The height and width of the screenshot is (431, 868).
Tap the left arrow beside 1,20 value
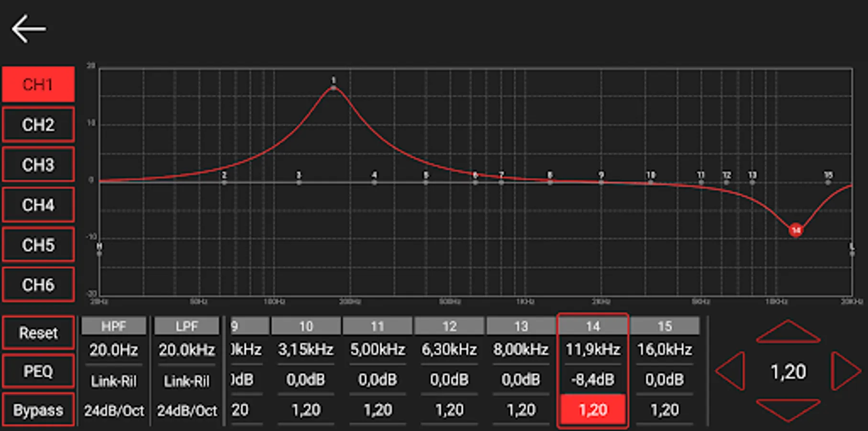pos(730,371)
